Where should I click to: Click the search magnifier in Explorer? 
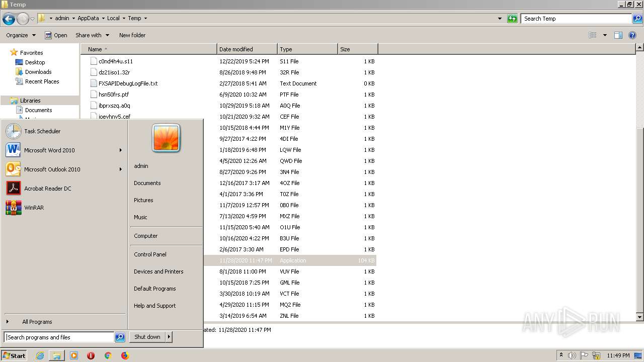(637, 19)
